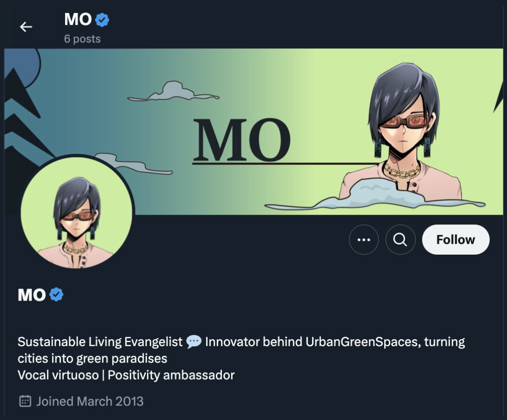The image size is (507, 420).
Task: Click 'Vocal virtuoso | Positivity ambassador' bio line
Action: click(126, 375)
